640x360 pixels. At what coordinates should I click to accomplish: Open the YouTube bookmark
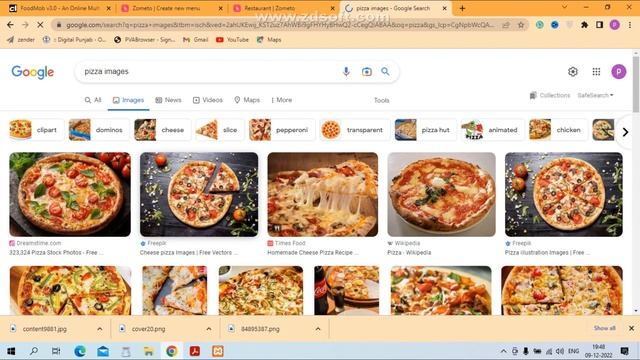point(232,40)
